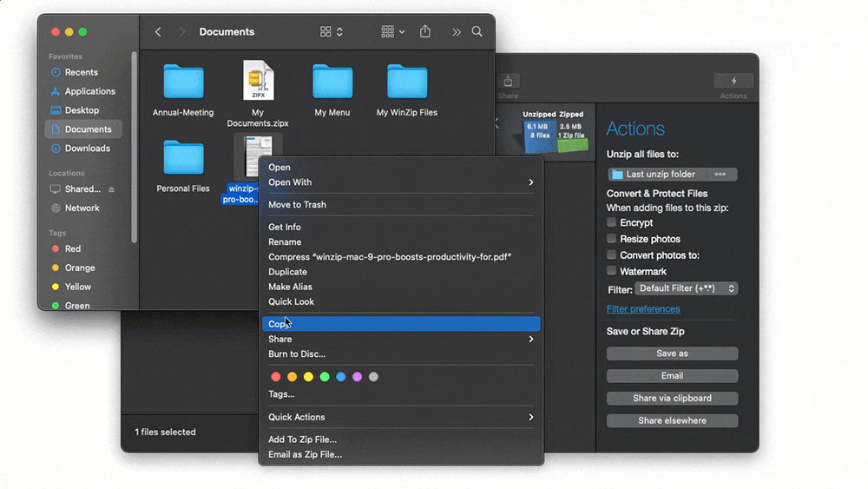Select the Annual-Meeting folder icon
The image size is (868, 489).
coord(183,82)
